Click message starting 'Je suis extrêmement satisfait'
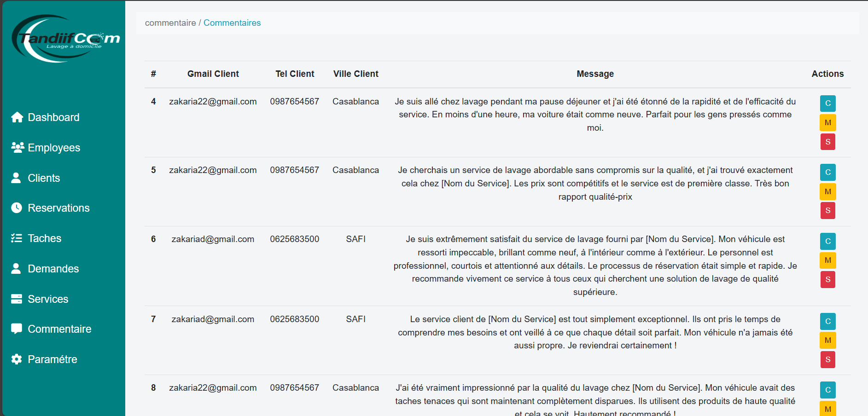The image size is (868, 416). (x=595, y=266)
